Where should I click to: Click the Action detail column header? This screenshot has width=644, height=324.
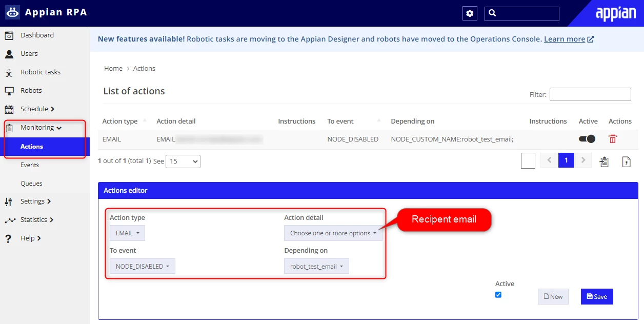(x=176, y=121)
